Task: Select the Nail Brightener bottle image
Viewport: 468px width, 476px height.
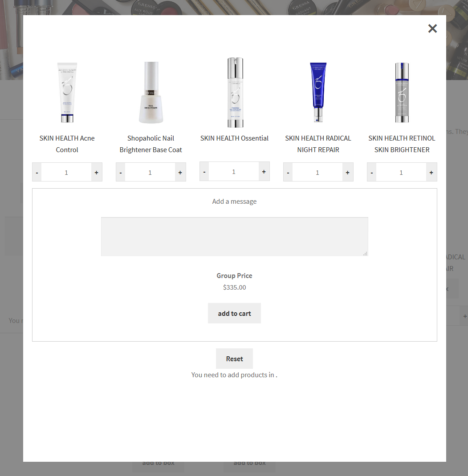Action: pyautogui.click(x=151, y=92)
